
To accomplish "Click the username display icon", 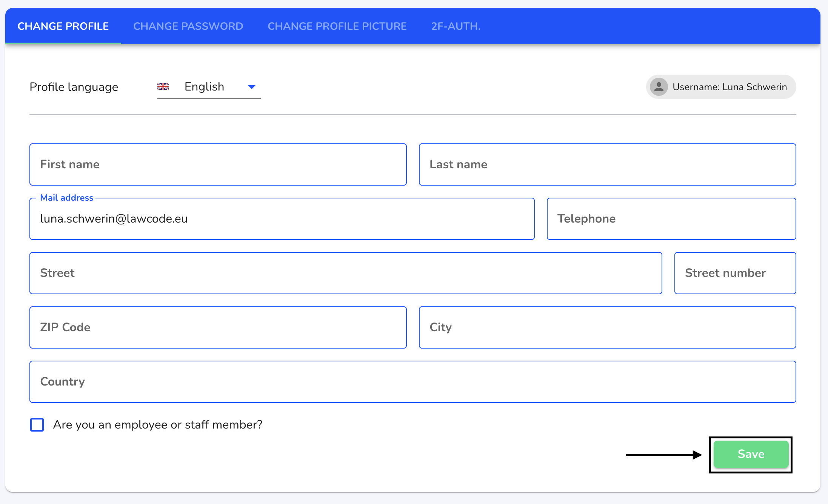I will click(x=658, y=87).
